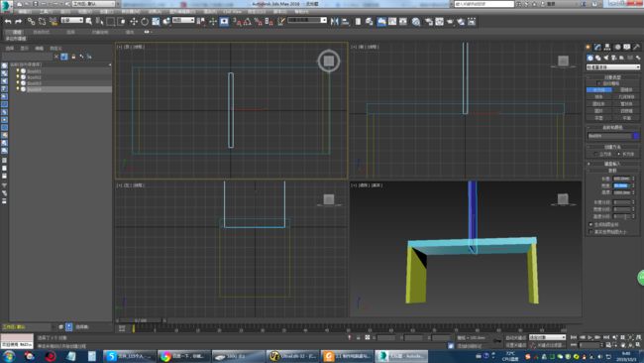Open the workspace dropdown in title bar
This screenshot has height=363, width=644.
coord(94,4)
